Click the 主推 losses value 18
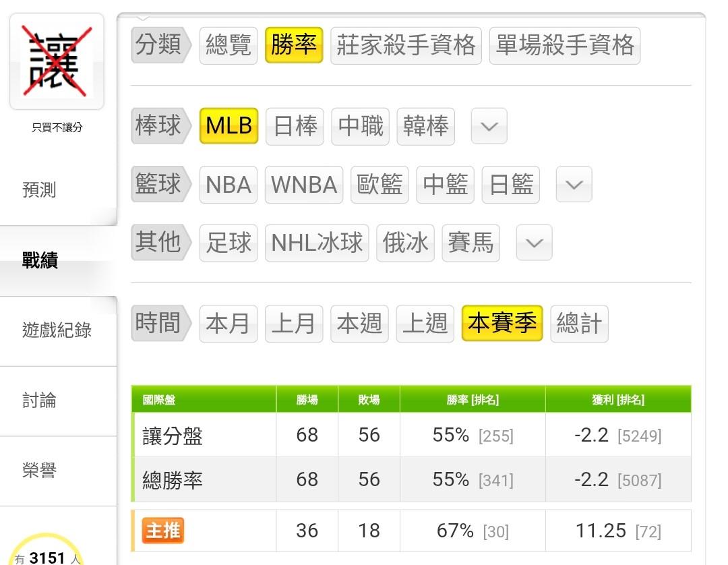Image resolution: width=728 pixels, height=565 pixels. (369, 531)
